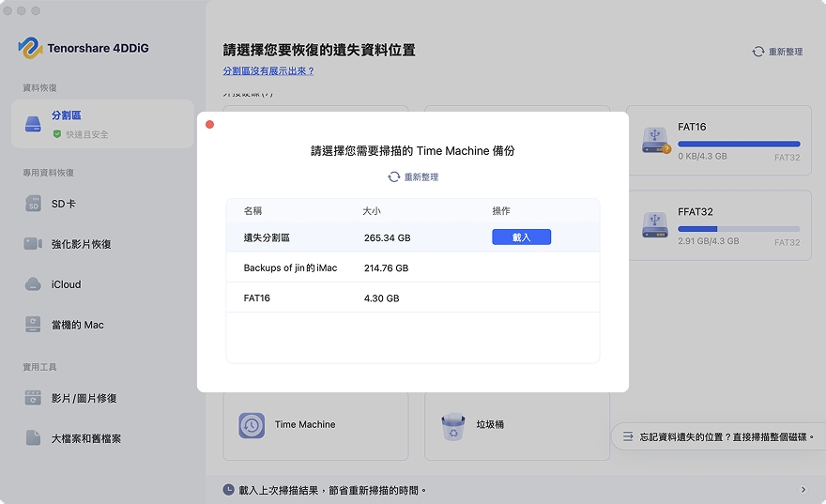826x504 pixels.
Task: Select 當機的 Mac sidebar item label
Action: click(77, 325)
